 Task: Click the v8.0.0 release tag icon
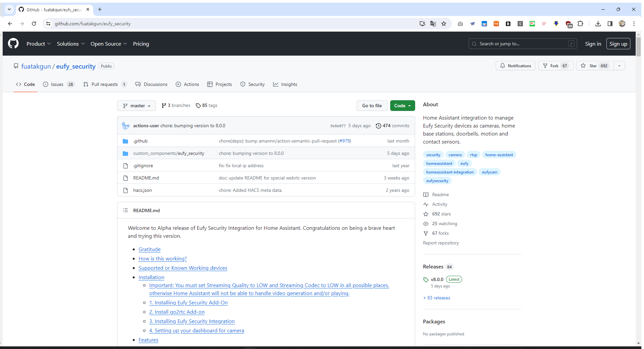point(426,280)
